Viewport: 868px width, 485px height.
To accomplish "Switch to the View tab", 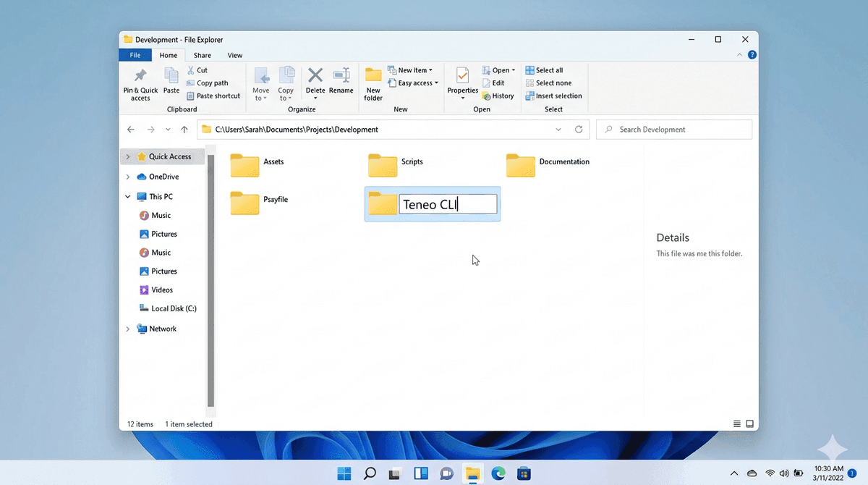I will click(234, 54).
